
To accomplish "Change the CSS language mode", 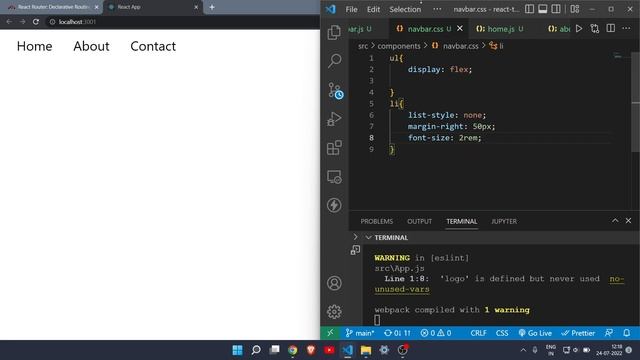I will [x=502, y=333].
